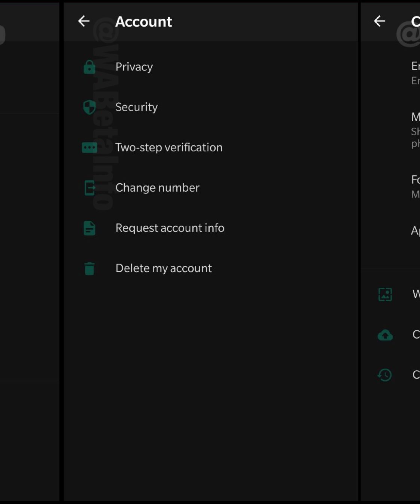Choose the Change number option
Screen dimensions: 420x504
pos(157,188)
